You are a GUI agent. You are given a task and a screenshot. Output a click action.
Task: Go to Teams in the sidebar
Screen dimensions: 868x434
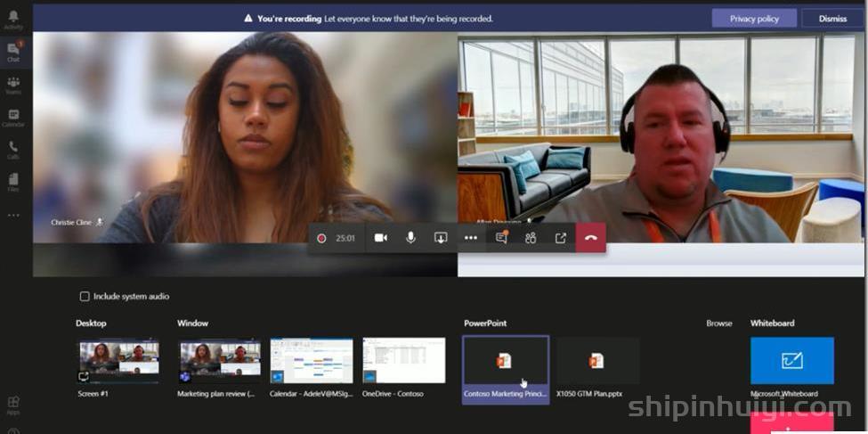tap(13, 85)
